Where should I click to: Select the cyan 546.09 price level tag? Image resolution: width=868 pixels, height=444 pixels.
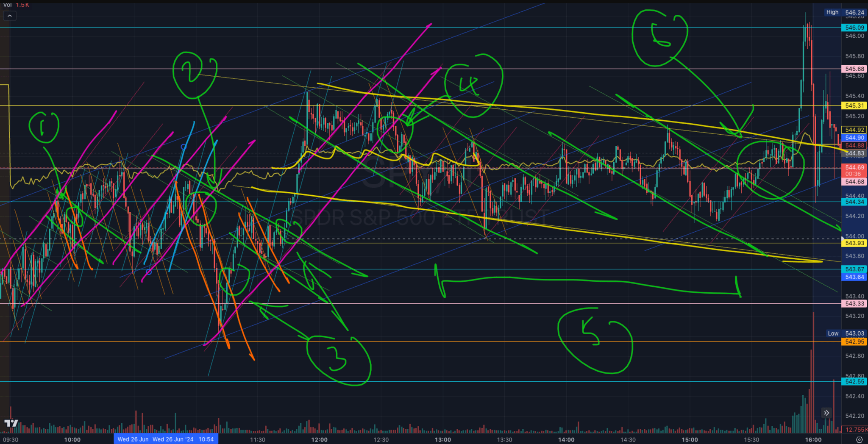(854, 28)
